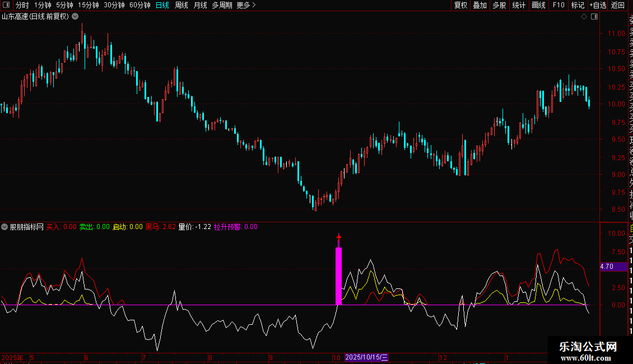
Task: Click month 12 marker on time axis
Action: coord(443,357)
